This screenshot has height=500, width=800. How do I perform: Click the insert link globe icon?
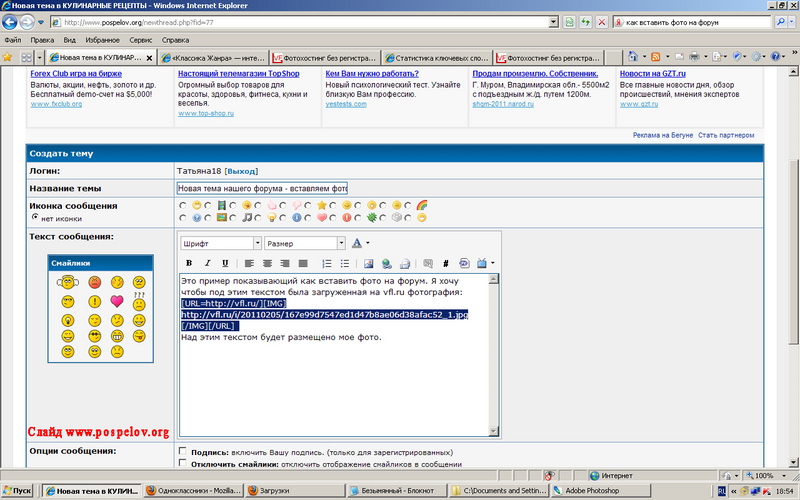[387, 263]
